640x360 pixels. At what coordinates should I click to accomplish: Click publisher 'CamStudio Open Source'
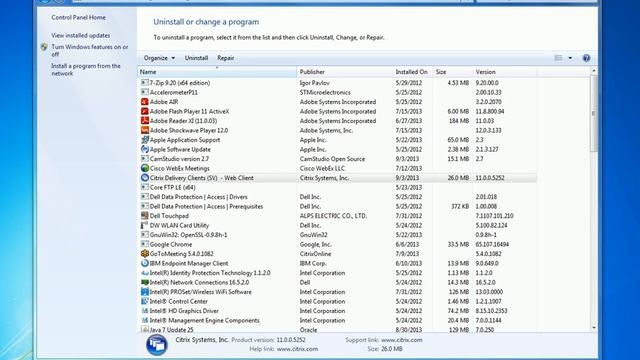click(x=332, y=159)
